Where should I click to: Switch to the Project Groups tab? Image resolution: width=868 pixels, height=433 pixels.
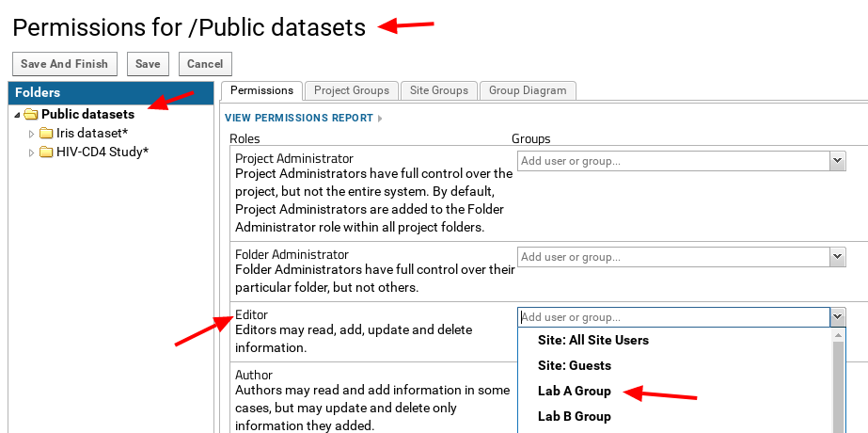(x=351, y=90)
